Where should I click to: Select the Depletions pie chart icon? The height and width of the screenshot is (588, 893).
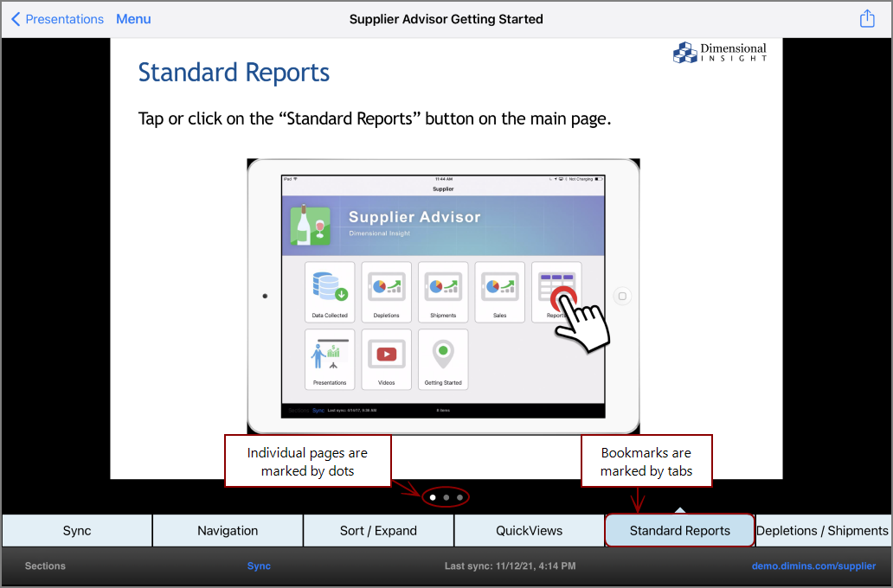[x=387, y=292]
